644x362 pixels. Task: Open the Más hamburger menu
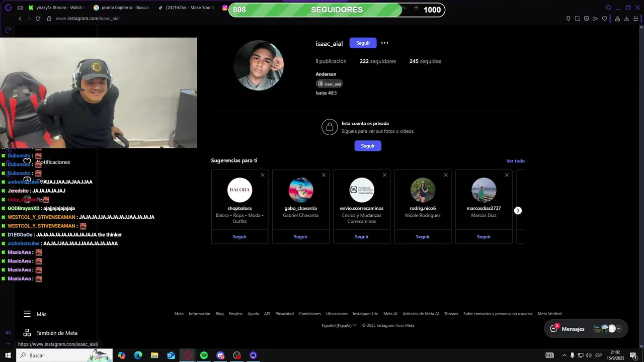click(35, 314)
